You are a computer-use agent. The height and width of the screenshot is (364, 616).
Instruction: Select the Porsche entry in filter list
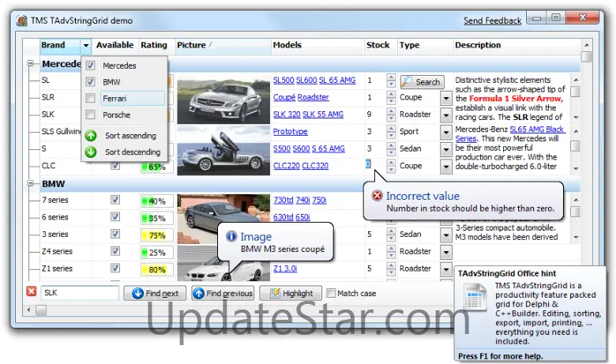tap(117, 115)
